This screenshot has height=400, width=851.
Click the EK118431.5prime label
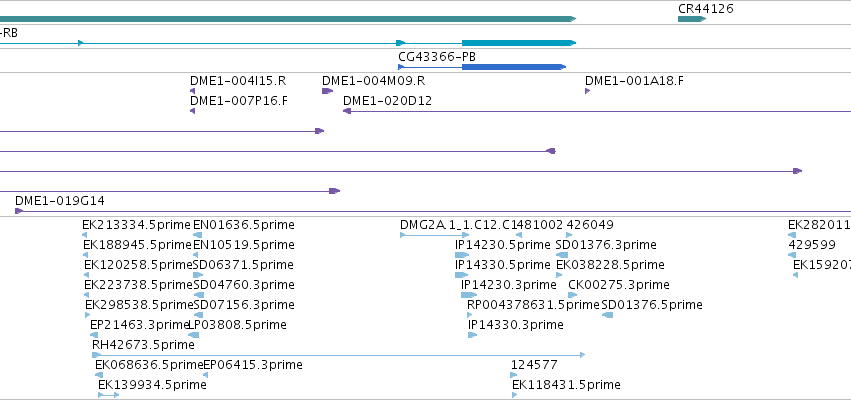point(566,385)
